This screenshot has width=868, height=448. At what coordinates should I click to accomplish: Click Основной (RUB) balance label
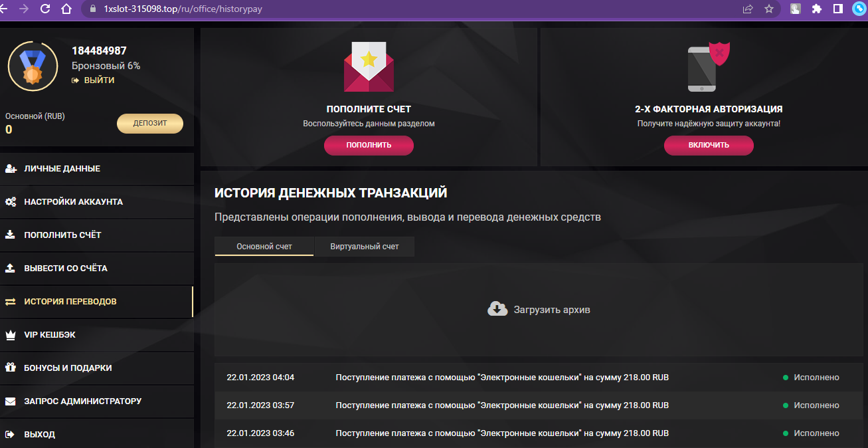click(35, 116)
